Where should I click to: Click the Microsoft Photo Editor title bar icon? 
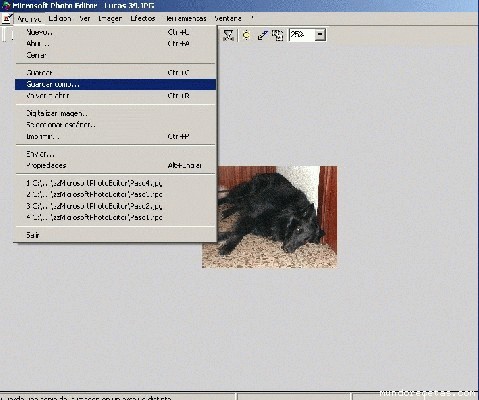coord(6,6)
